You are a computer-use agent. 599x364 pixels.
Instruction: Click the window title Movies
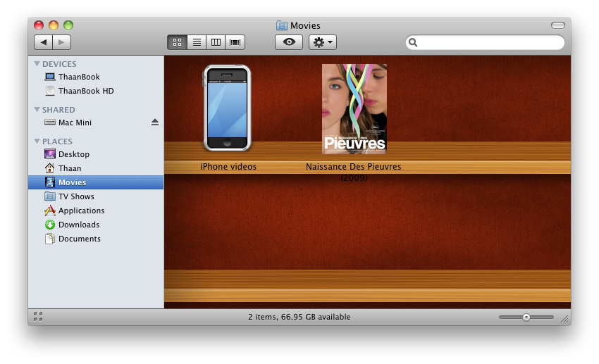tap(305, 25)
